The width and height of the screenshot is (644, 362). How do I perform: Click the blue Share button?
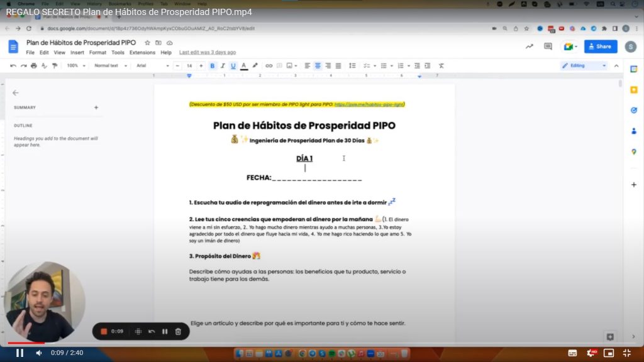pos(601,47)
